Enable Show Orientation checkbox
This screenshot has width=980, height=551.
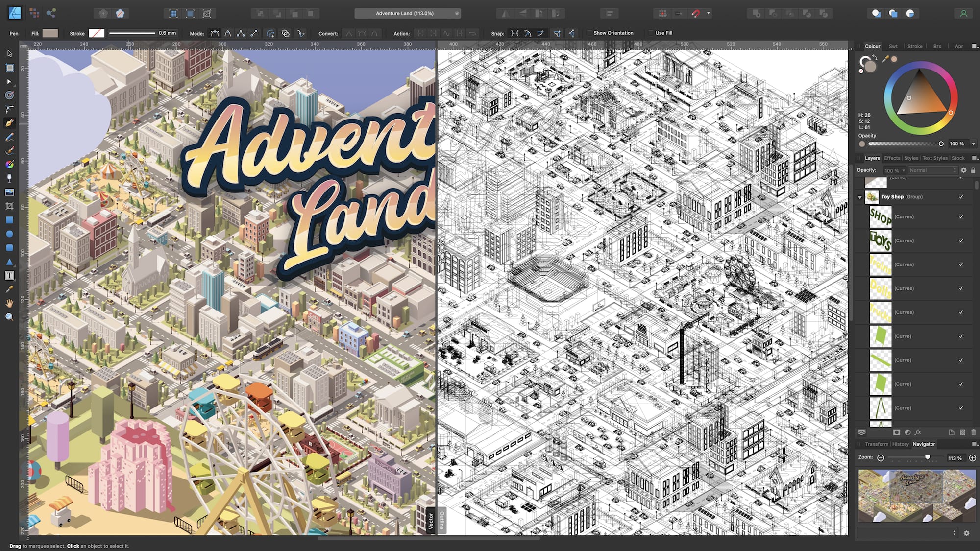[589, 33]
